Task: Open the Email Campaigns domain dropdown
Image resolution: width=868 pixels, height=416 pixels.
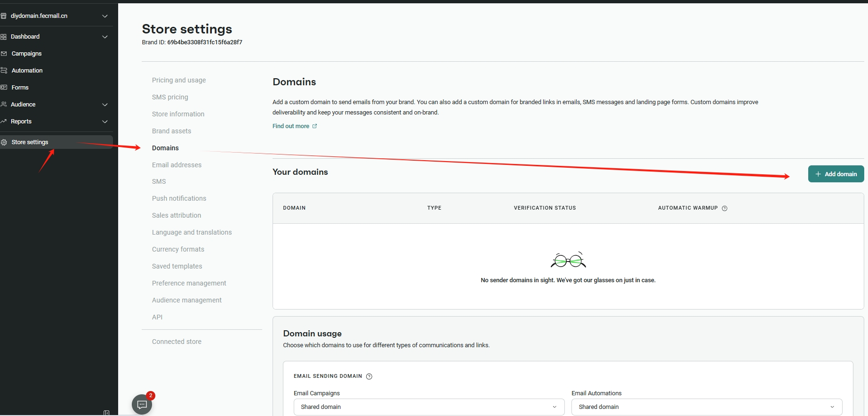Action: tap(428, 407)
